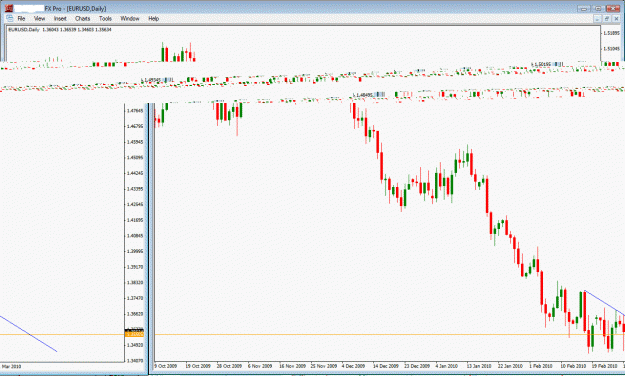The image size is (625, 376).
Task: Click the 23 Dec 2009 date label
Action: 417,366
